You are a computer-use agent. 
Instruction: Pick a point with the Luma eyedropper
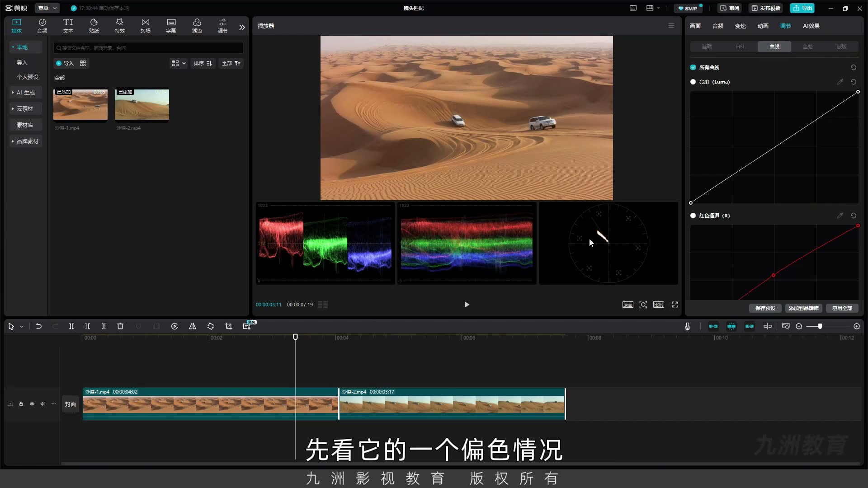click(840, 82)
